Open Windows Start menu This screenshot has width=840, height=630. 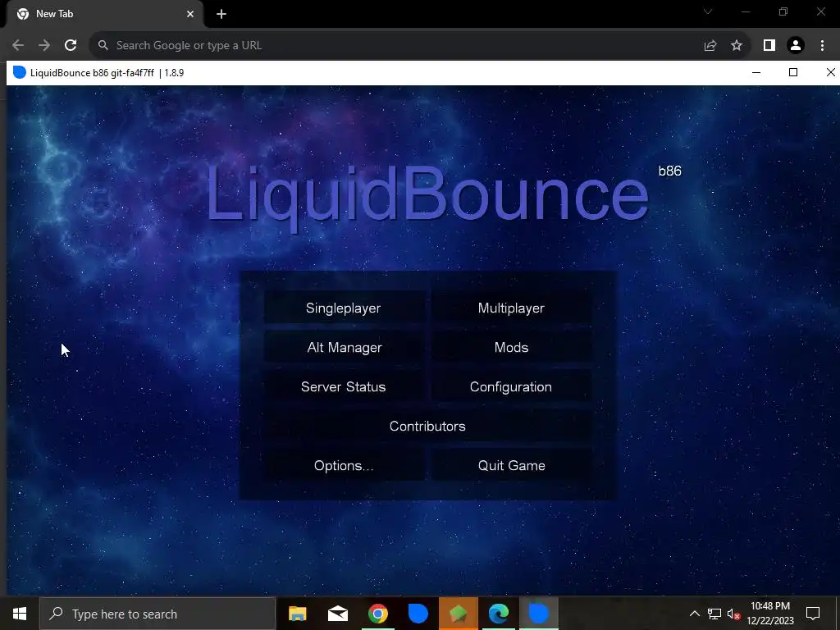tap(20, 614)
